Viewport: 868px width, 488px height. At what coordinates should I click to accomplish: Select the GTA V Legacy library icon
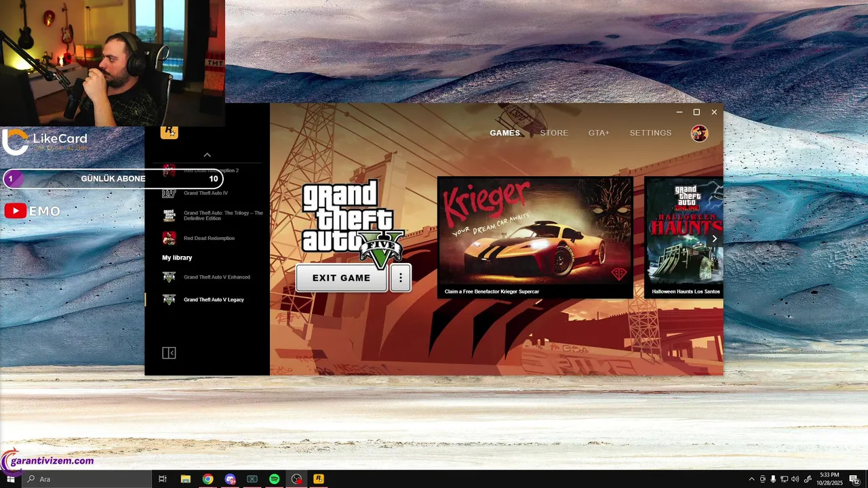pyautogui.click(x=169, y=300)
